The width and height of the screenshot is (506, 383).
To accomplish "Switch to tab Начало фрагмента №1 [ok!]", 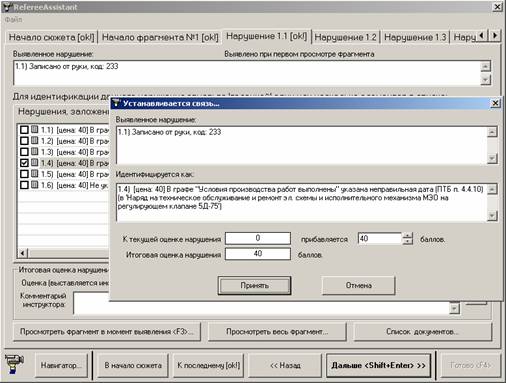I will point(160,37).
